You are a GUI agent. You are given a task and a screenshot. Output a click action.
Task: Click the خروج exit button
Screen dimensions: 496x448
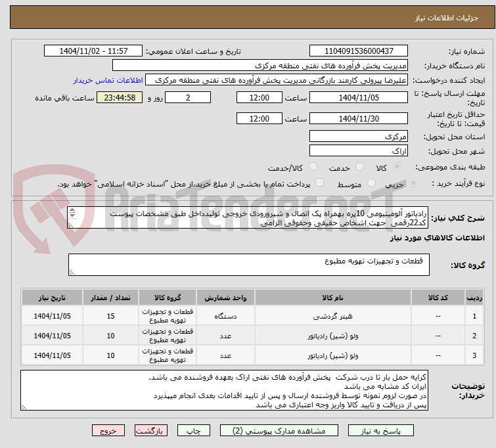pyautogui.click(x=108, y=431)
